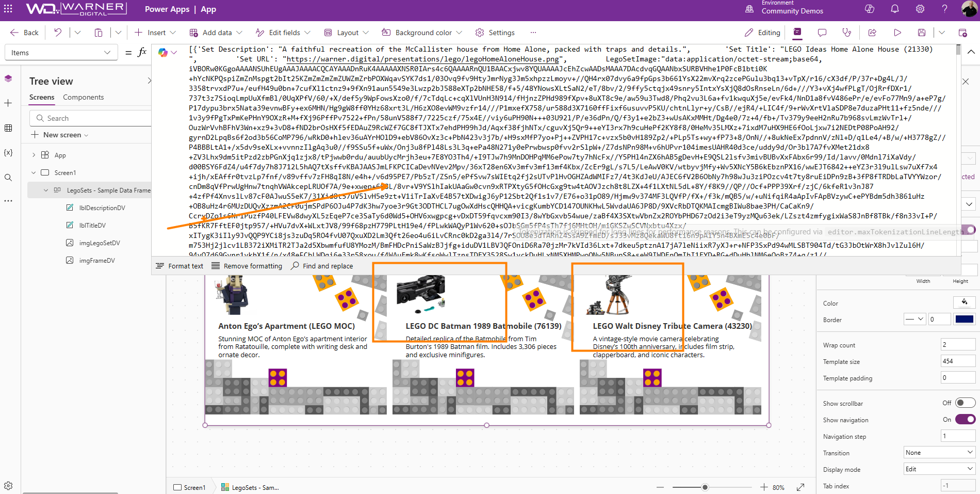This screenshot has width=980, height=494.
Task: Open Insert plus icon in left sidebar
Action: pyautogui.click(x=8, y=103)
